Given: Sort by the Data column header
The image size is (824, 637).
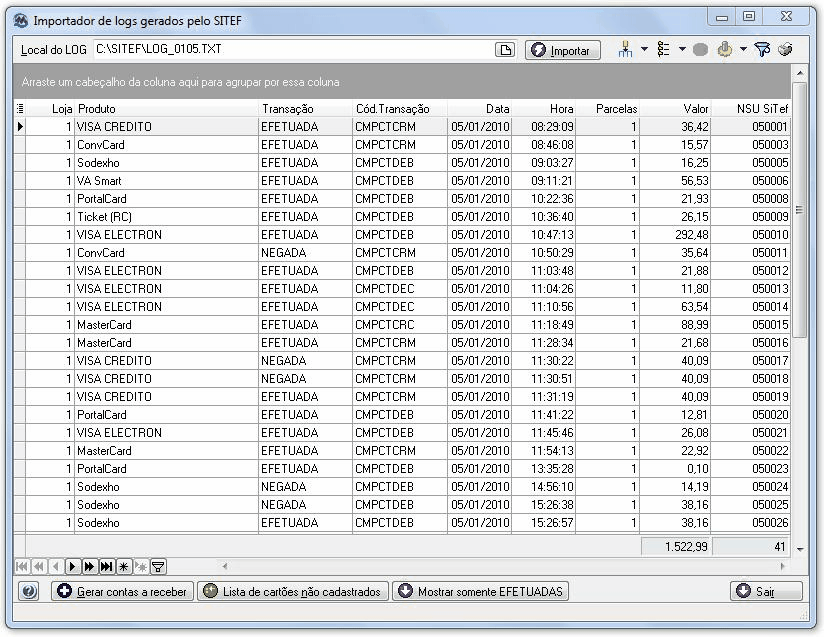Looking at the screenshot, I should tap(479, 109).
